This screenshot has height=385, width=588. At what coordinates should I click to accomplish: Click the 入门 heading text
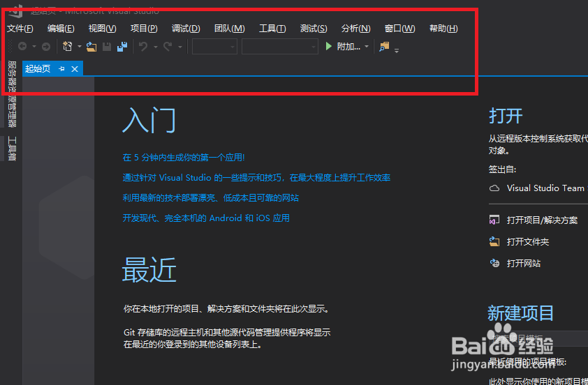point(149,120)
